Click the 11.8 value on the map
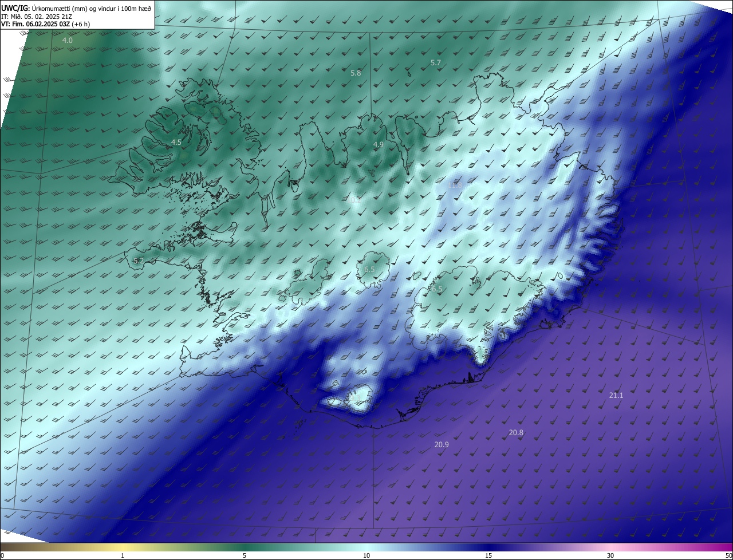The height and width of the screenshot is (560, 733). [x=455, y=186]
